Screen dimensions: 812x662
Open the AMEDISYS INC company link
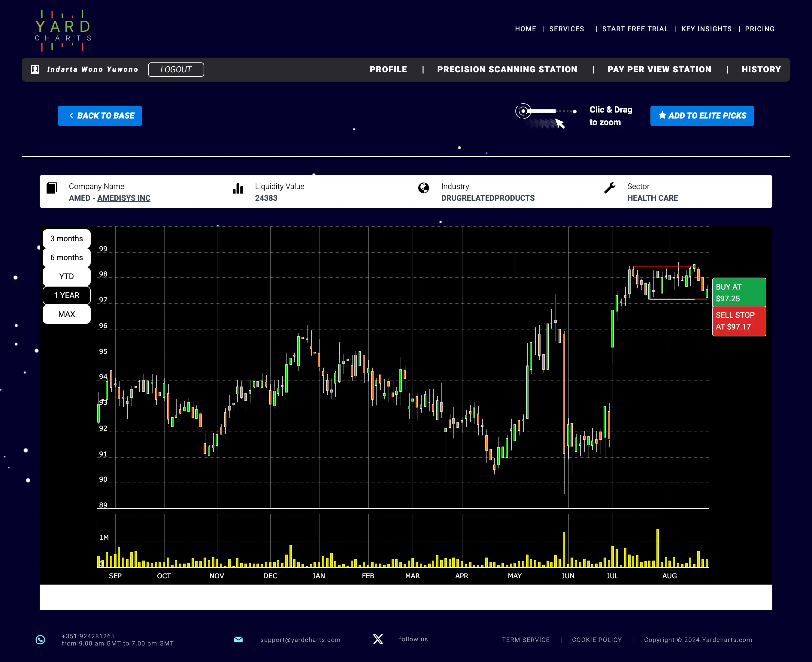point(124,198)
